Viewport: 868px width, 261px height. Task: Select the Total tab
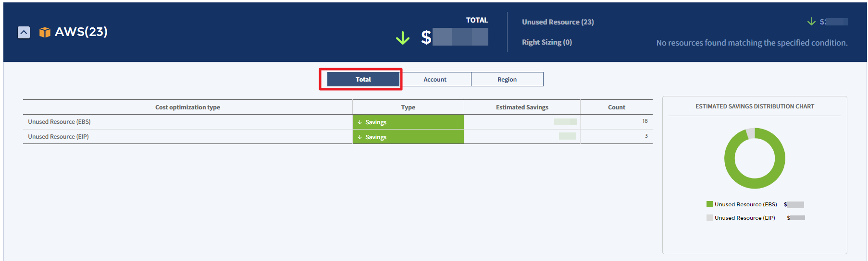tap(363, 79)
